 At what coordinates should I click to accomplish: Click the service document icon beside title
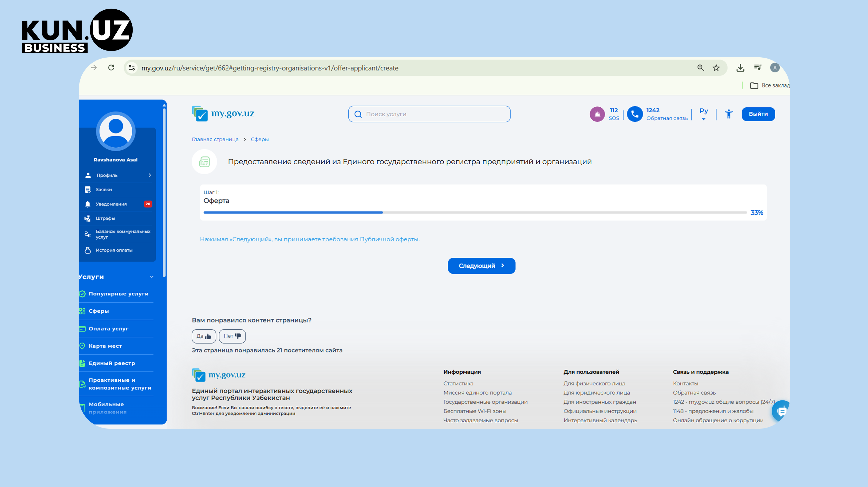[x=204, y=162]
